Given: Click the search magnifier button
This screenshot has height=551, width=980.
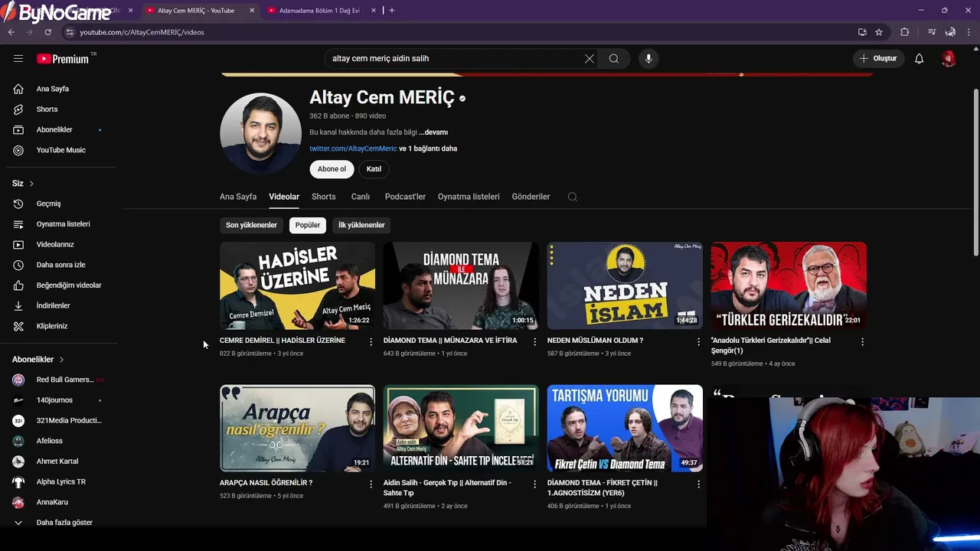Looking at the screenshot, I should click(614, 58).
